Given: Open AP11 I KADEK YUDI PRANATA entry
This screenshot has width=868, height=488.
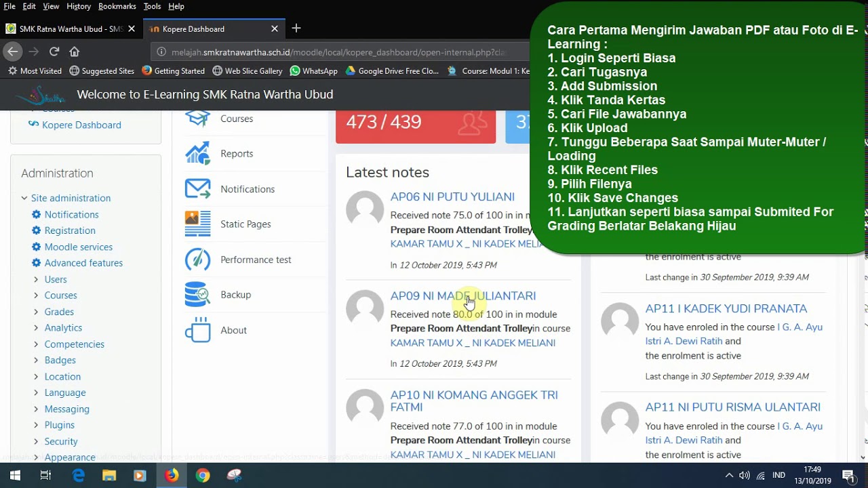Looking at the screenshot, I should (726, 309).
